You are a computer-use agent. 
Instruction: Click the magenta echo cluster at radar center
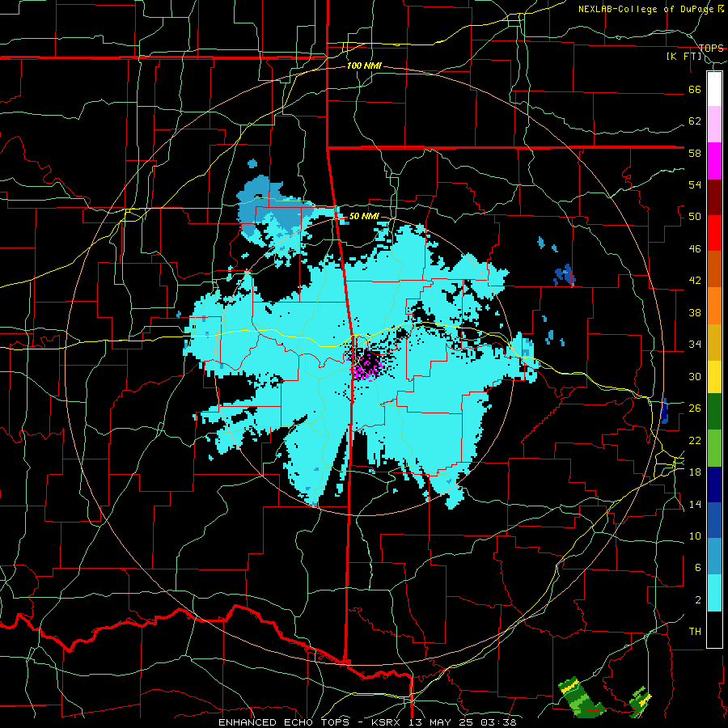click(x=367, y=366)
